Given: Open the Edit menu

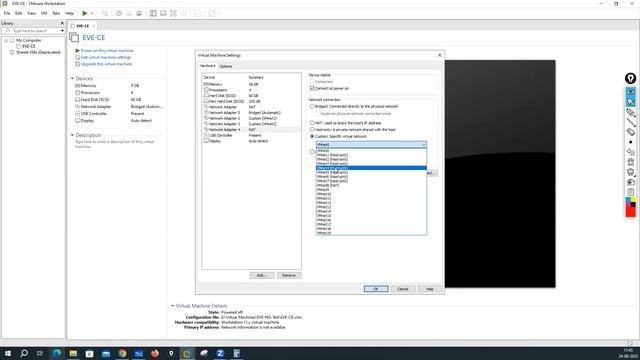Looking at the screenshot, I should 19,13.
